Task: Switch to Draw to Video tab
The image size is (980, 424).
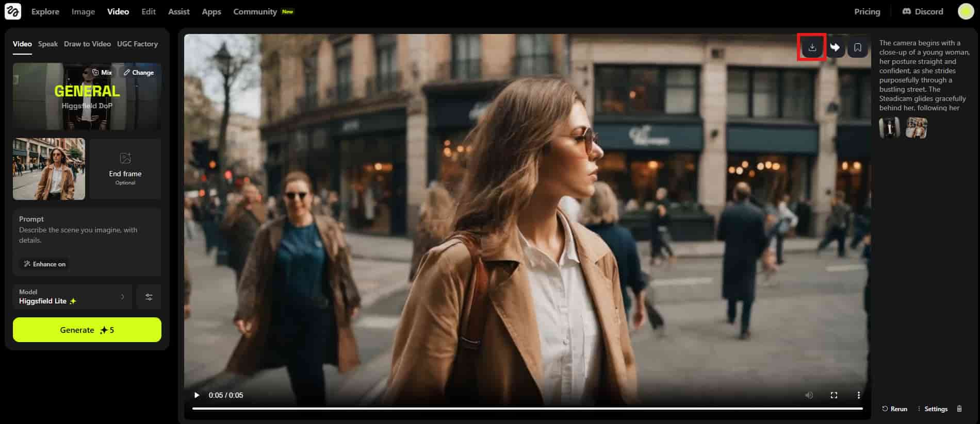Action: [87, 44]
